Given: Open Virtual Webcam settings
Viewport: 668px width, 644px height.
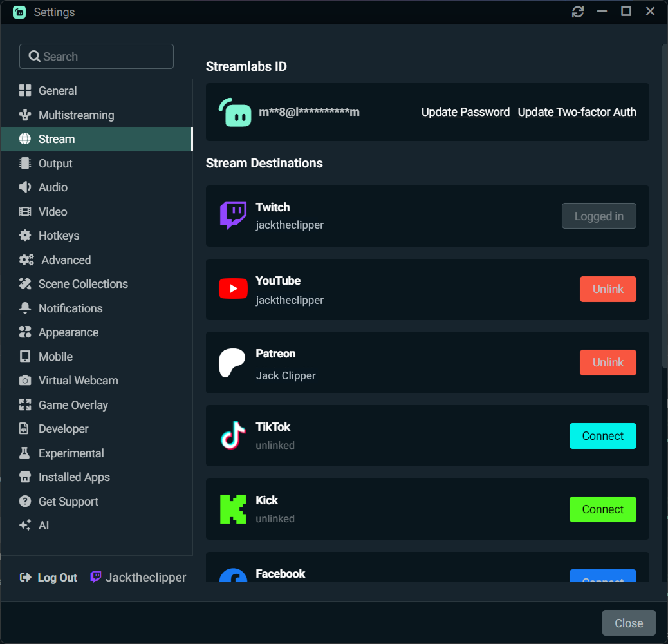Looking at the screenshot, I should [x=97, y=380].
